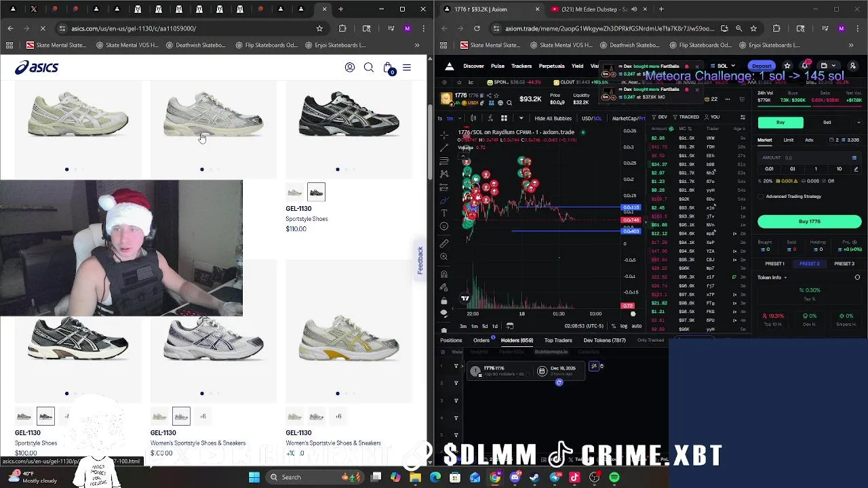Open File Explorer from the taskbar
Image resolution: width=868 pixels, height=488 pixels.
(x=415, y=477)
